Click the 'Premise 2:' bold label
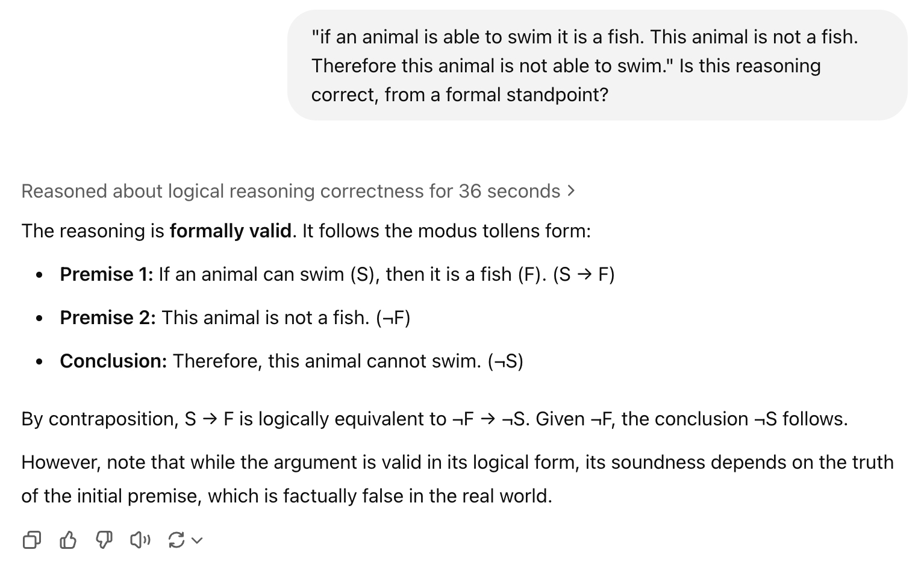The image size is (924, 582). [x=107, y=318]
